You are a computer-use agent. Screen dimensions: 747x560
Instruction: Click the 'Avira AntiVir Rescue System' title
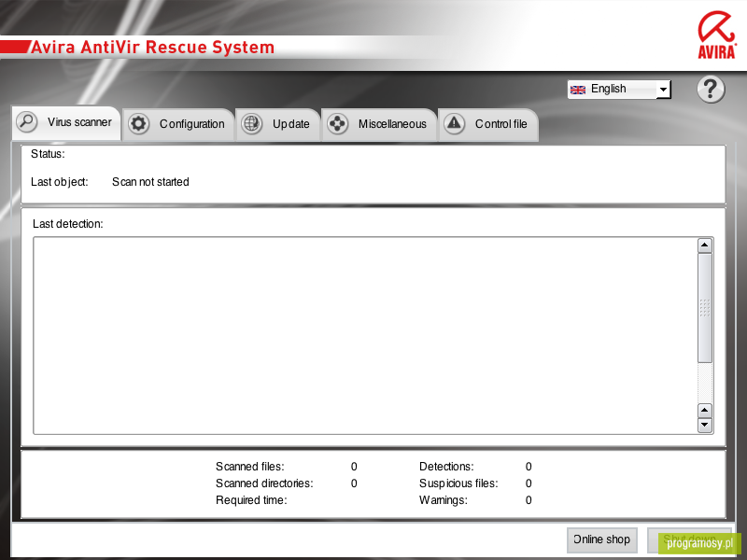click(152, 48)
